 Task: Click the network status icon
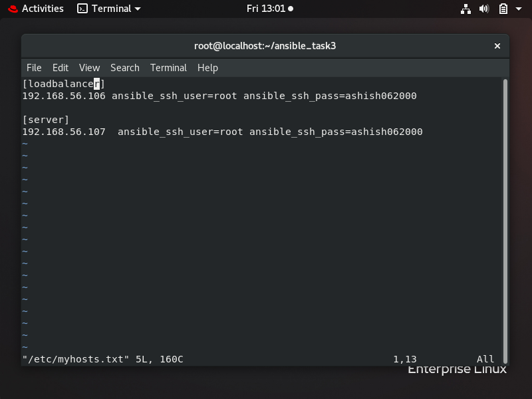point(465,9)
